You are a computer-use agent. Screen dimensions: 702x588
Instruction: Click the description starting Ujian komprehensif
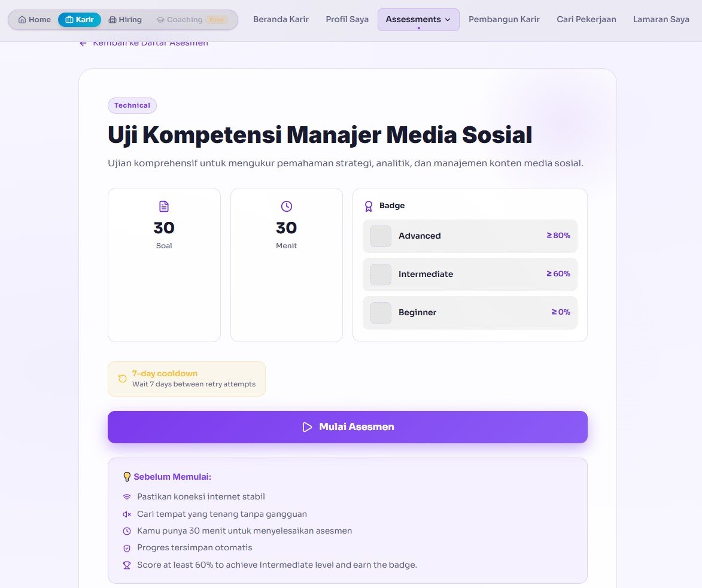(x=345, y=163)
